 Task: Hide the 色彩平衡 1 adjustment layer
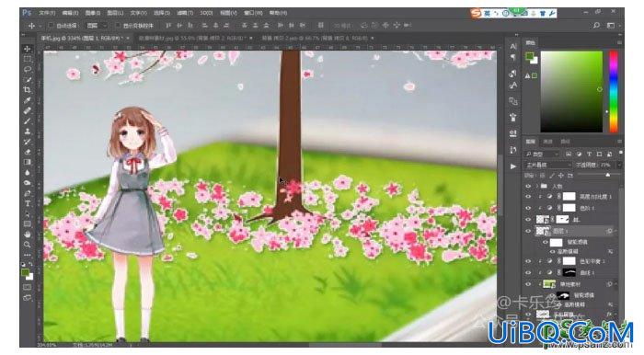click(x=528, y=261)
